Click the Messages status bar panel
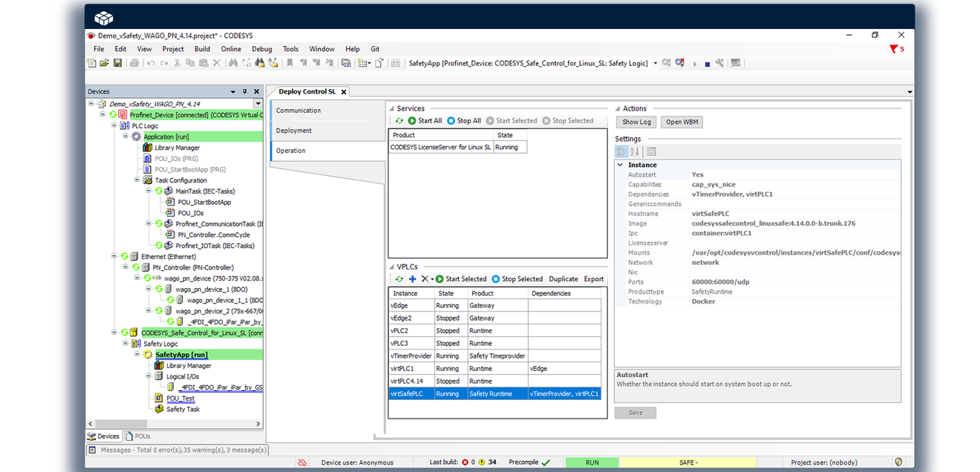The height and width of the screenshot is (472, 980). click(x=177, y=450)
